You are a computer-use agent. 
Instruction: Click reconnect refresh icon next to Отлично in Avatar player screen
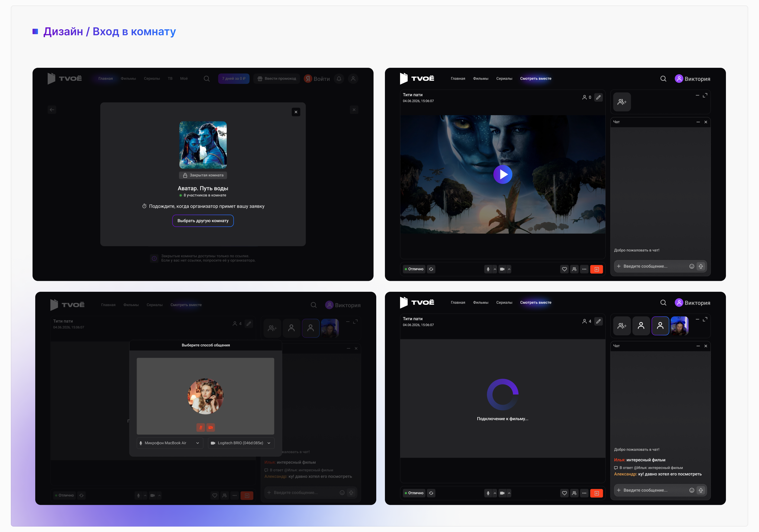431,269
